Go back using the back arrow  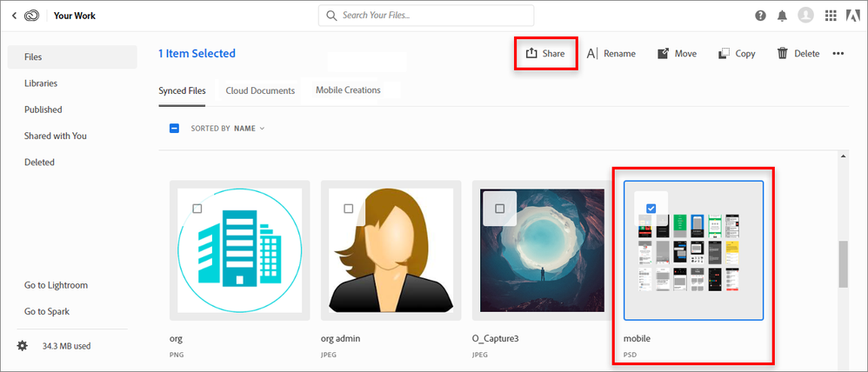click(14, 15)
